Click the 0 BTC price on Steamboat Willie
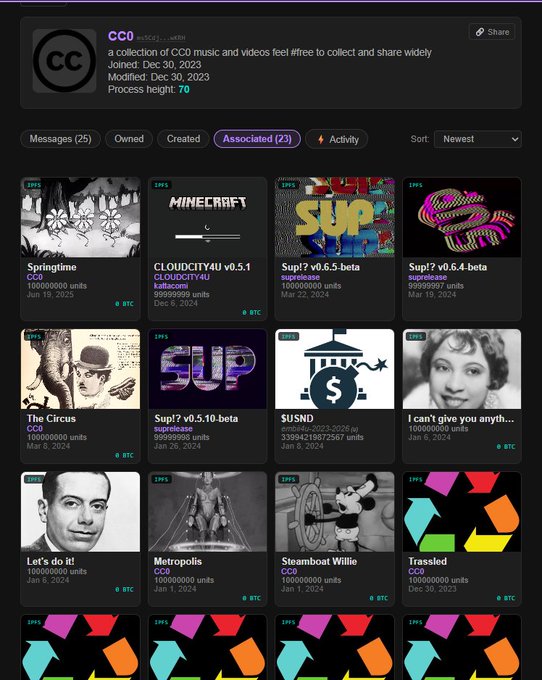 coord(379,598)
